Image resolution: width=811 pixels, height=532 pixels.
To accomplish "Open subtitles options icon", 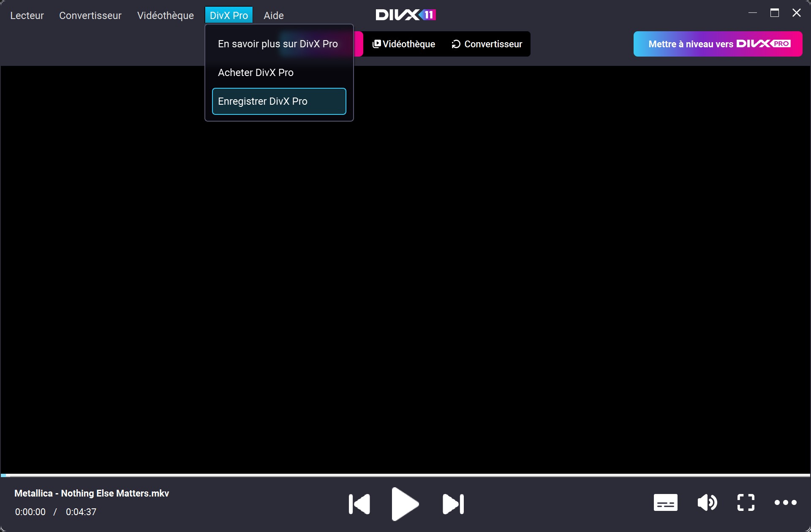I will [666, 502].
